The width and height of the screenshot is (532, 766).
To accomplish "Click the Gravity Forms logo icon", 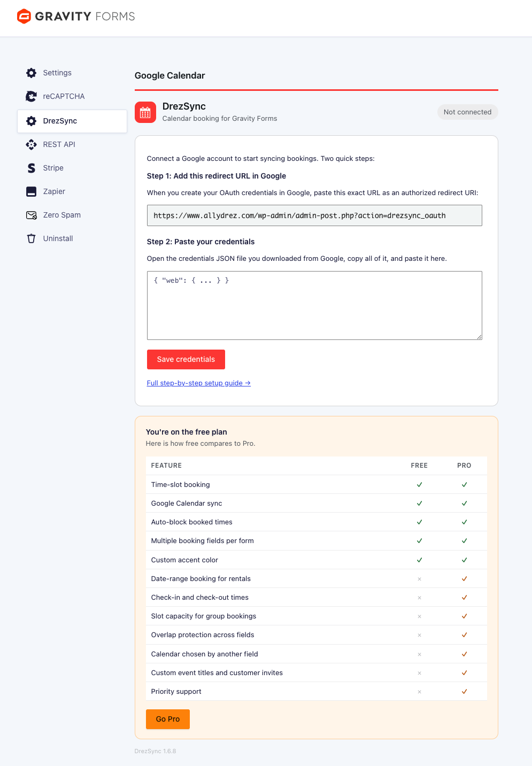I will pyautogui.click(x=24, y=17).
